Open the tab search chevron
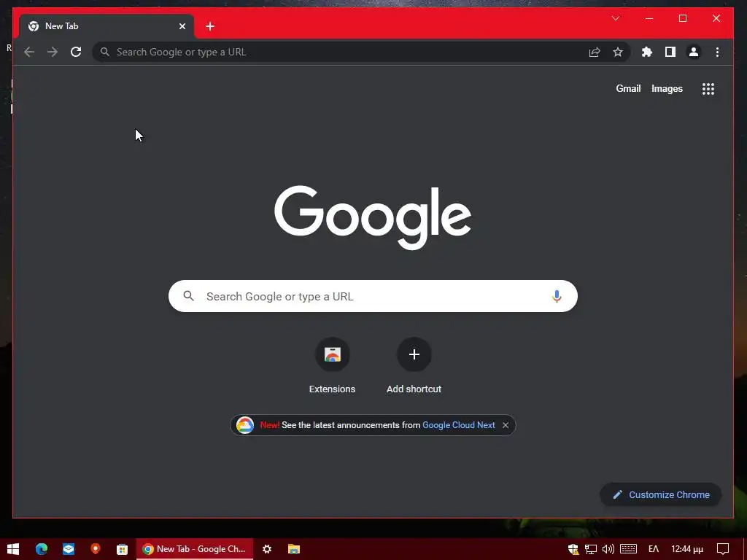The width and height of the screenshot is (747, 560). pyautogui.click(x=616, y=18)
